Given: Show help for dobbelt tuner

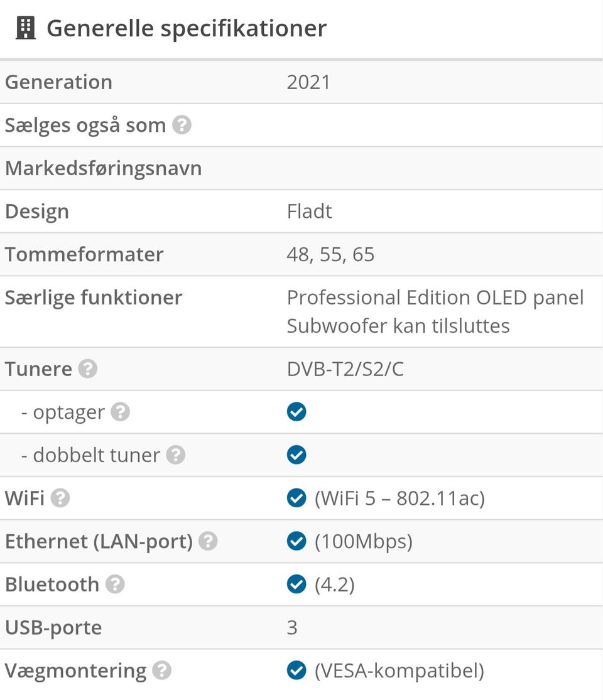Looking at the screenshot, I should (175, 455).
